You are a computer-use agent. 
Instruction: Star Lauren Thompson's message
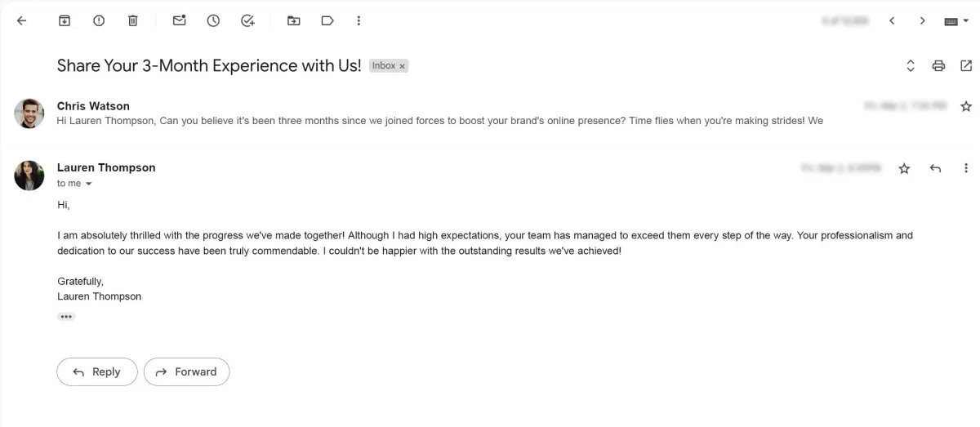[904, 168]
